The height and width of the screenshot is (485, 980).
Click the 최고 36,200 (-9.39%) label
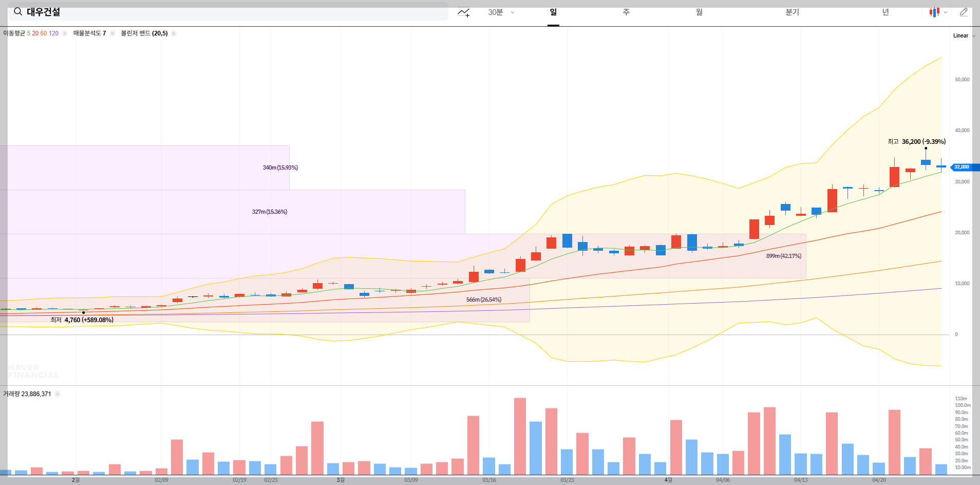(x=916, y=142)
